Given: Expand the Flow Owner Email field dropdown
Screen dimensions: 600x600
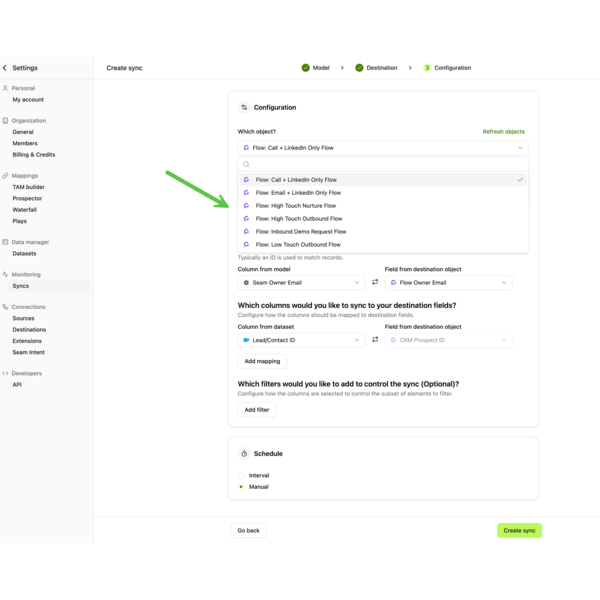Looking at the screenshot, I should coord(448,283).
